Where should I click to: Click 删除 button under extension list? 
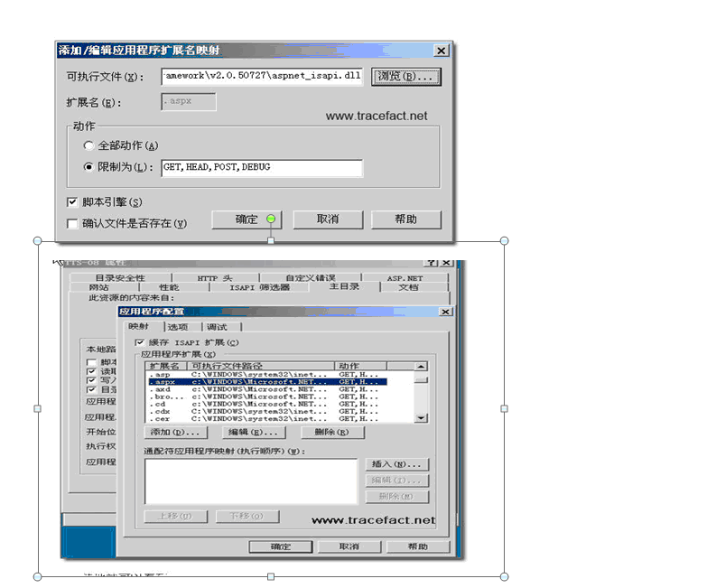[x=332, y=432]
